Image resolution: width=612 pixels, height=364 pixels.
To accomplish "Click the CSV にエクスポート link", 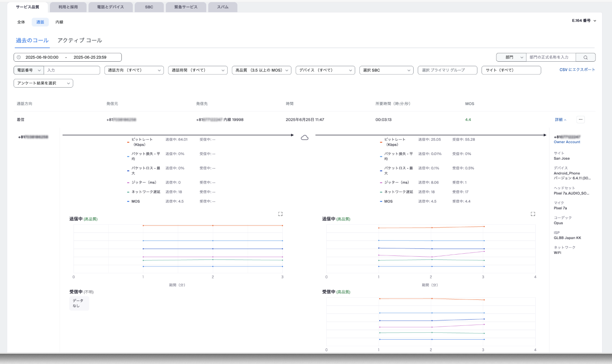I will 577,70.
